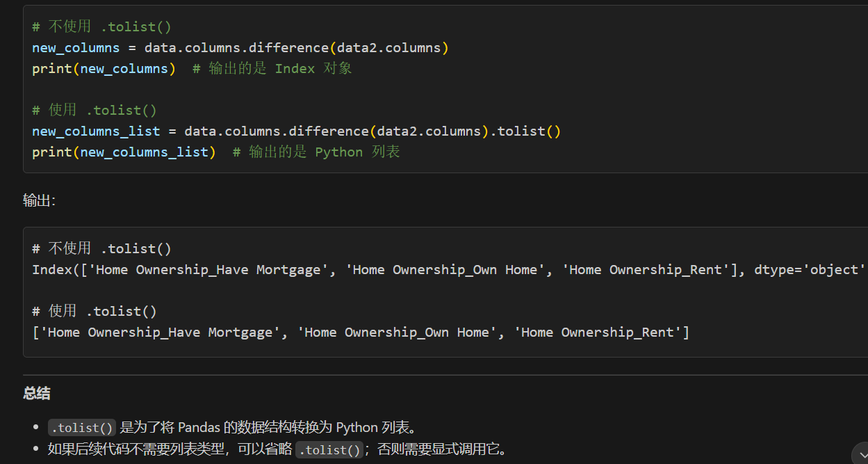This screenshot has height=464, width=868.
Task: Click the Python list output line
Action: 359,332
